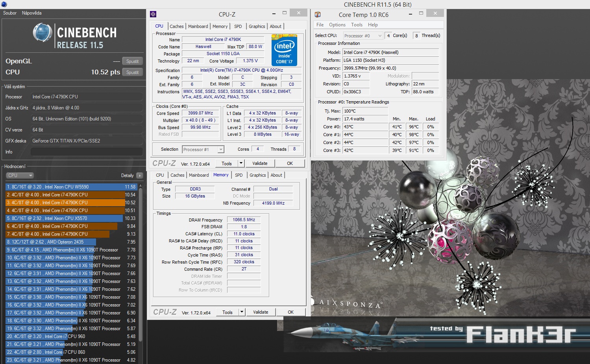Click the Core Speed value 3999.07 MHz
The width and height of the screenshot is (590, 364).
[200, 113]
